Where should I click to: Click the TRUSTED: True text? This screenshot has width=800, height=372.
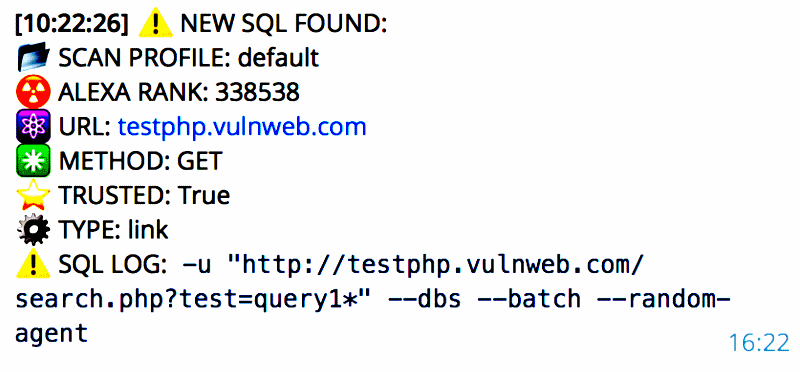click(x=144, y=195)
